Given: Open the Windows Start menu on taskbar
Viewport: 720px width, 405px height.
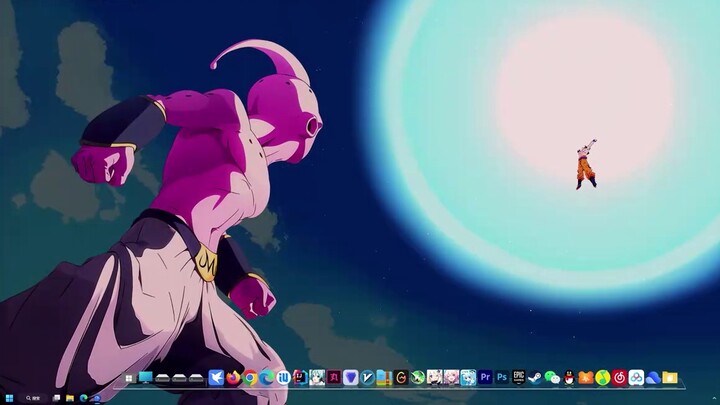Looking at the screenshot, I should click(x=9, y=398).
